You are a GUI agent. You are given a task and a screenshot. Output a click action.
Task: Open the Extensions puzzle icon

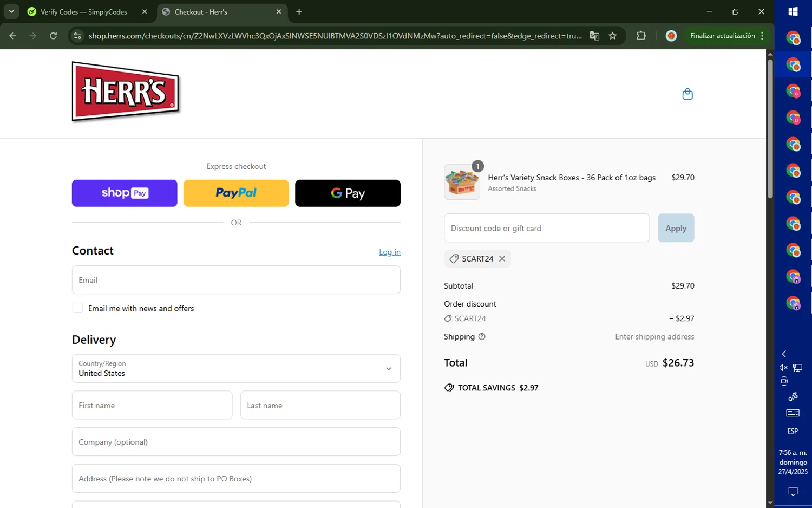(x=641, y=36)
